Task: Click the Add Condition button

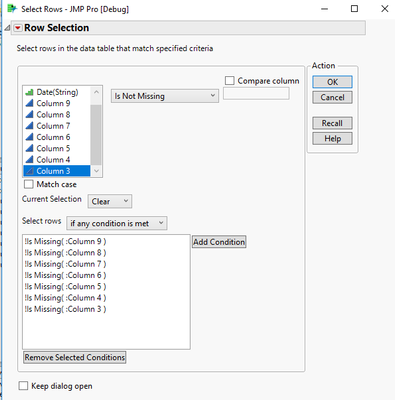Action: click(x=219, y=242)
